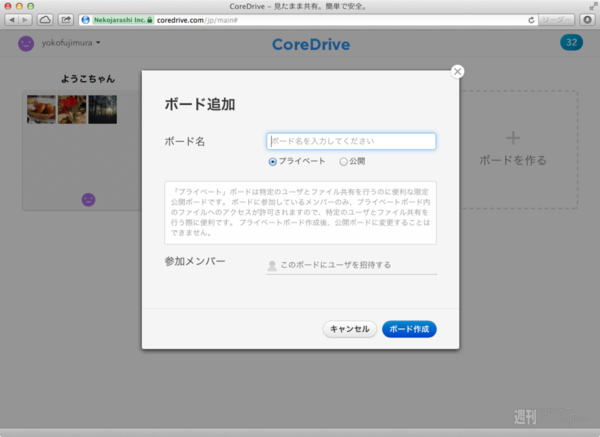Screen dimensions: 600x437
Task: Click the 32 notification badge
Action: pos(571,42)
